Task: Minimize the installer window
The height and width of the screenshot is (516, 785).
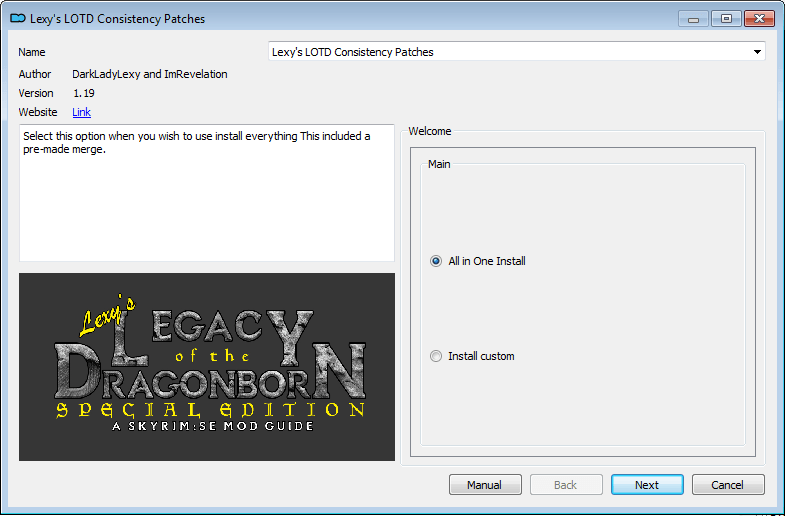Action: (x=693, y=19)
